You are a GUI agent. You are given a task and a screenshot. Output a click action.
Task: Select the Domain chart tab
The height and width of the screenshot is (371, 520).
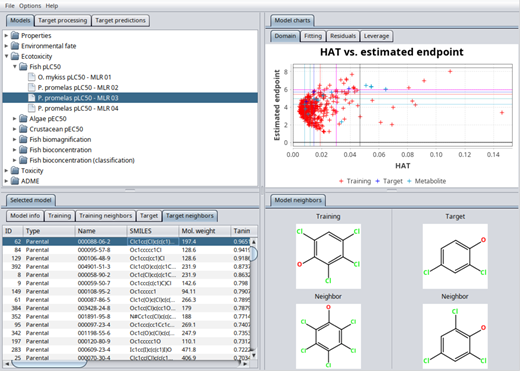tap(285, 36)
